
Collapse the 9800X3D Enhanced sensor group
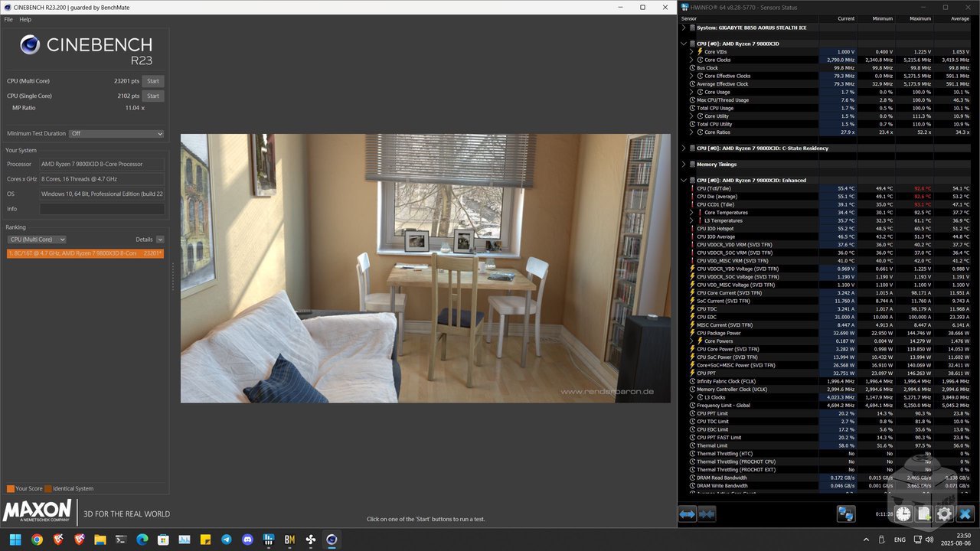click(683, 181)
